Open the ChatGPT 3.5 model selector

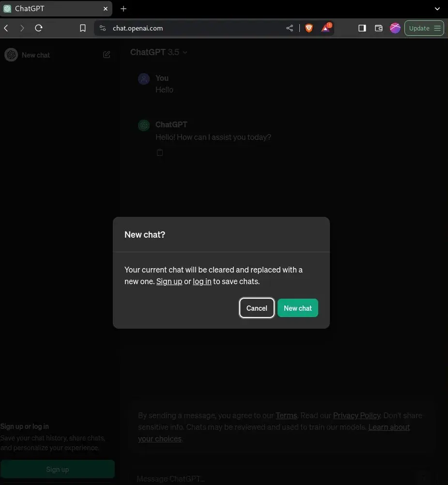(x=159, y=52)
